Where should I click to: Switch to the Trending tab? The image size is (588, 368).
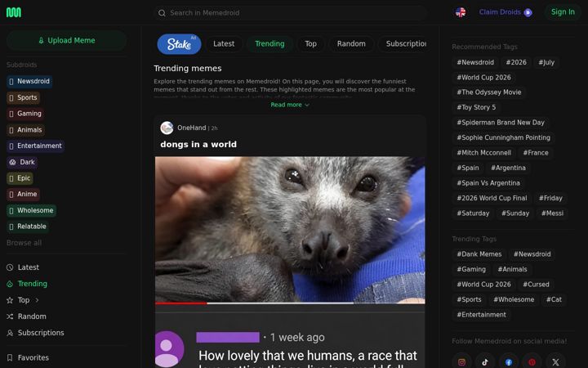(x=269, y=44)
